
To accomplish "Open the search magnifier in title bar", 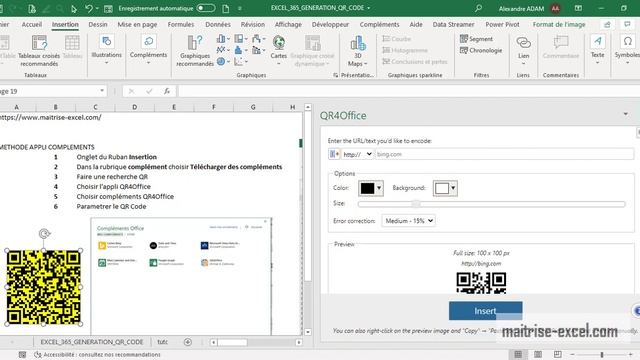I will pos(478,8).
